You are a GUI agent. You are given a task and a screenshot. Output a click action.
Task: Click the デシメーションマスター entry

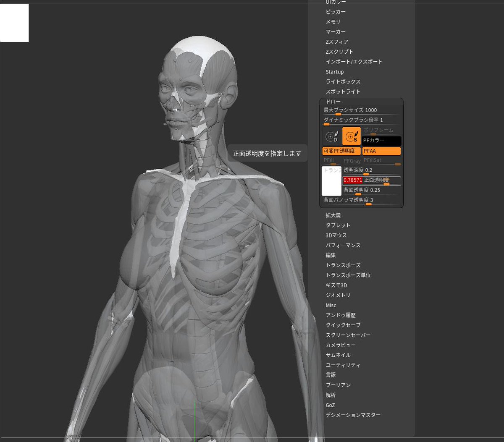pos(353,415)
